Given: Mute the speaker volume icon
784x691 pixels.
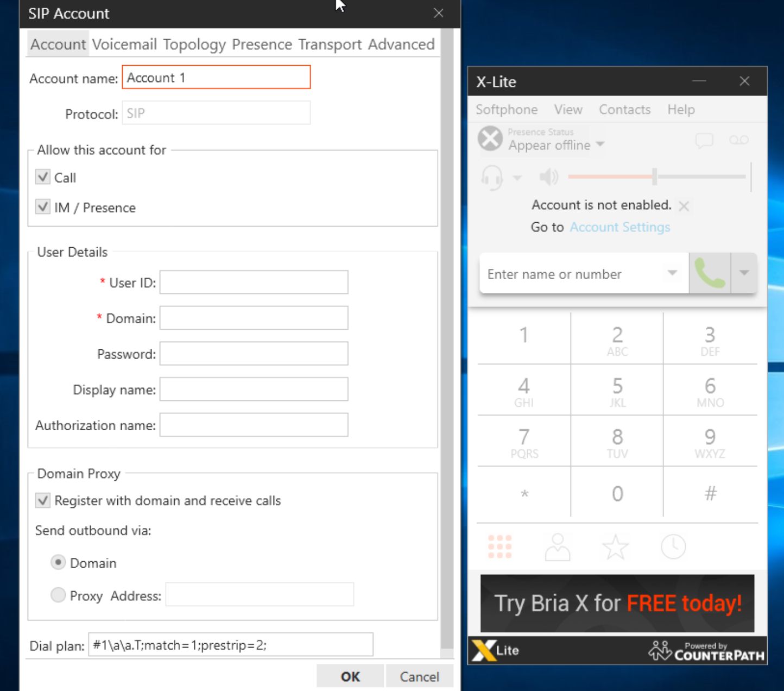Looking at the screenshot, I should coord(548,177).
